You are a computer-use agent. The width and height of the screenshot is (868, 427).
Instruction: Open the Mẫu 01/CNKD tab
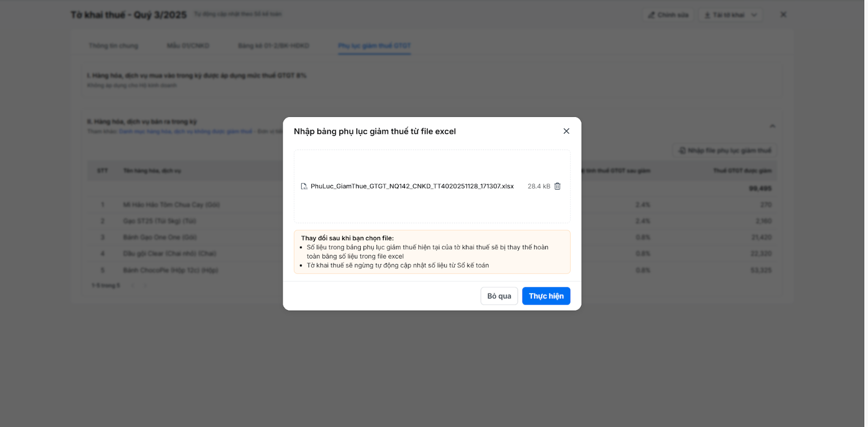188,46
